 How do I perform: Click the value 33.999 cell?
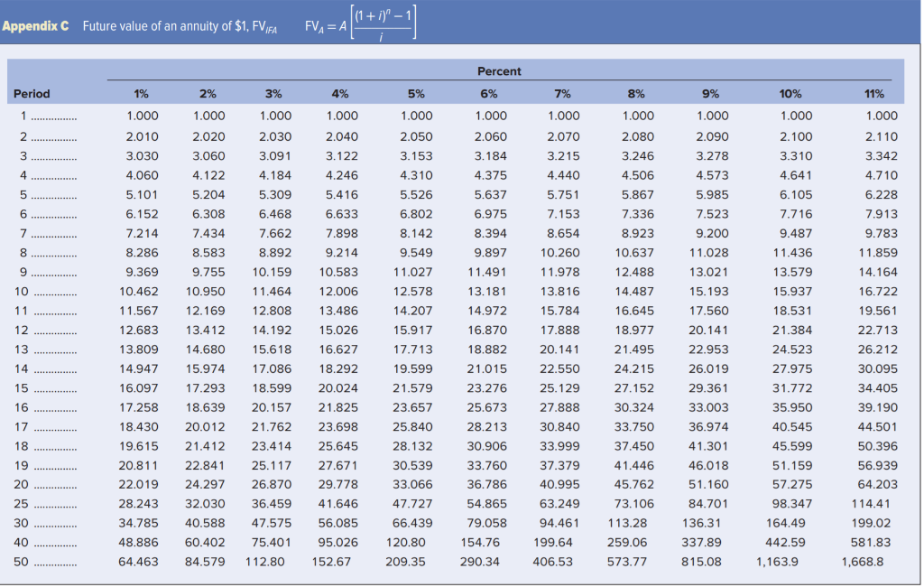559,447
